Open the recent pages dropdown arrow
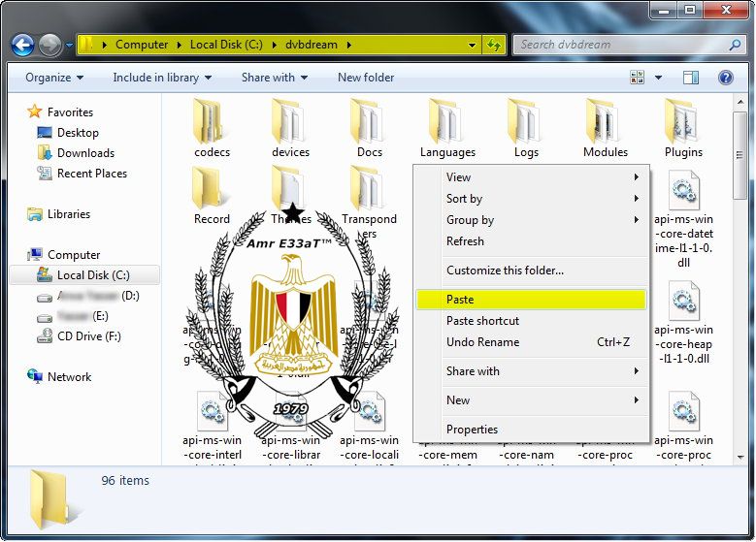This screenshot has width=756, height=542. 70,46
